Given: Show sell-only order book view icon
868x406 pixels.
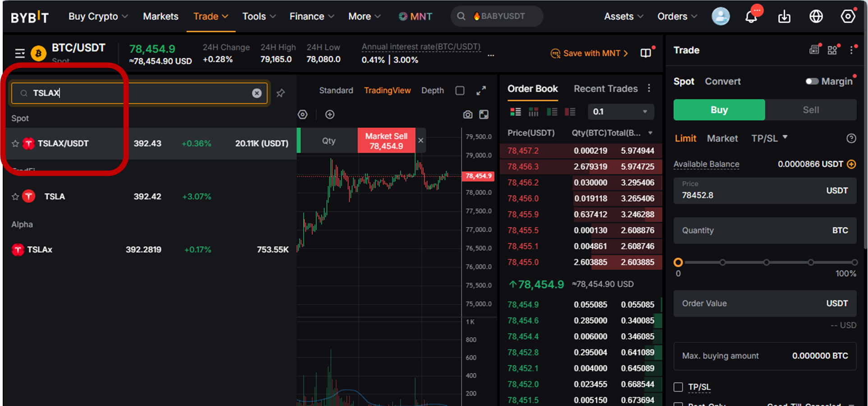Looking at the screenshot, I should [x=570, y=112].
